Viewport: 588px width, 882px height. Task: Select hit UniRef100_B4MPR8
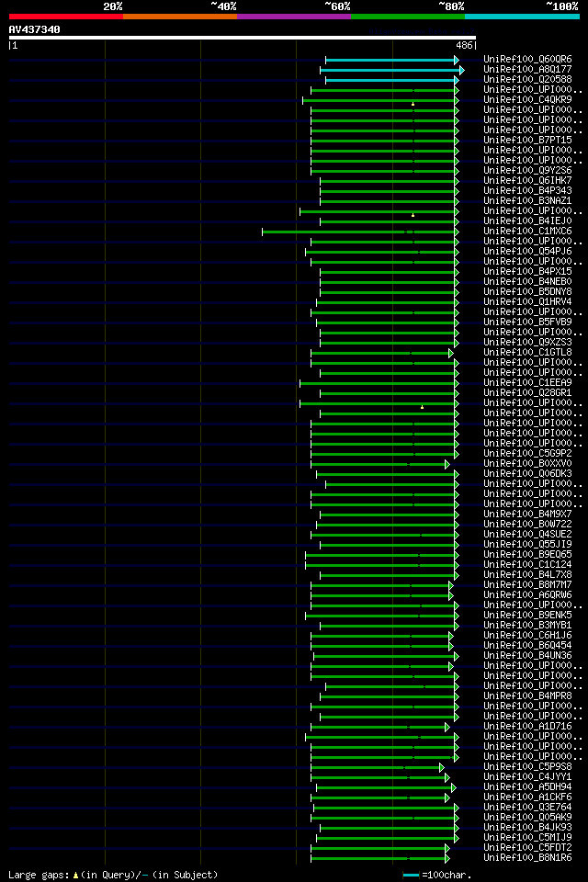527,696
